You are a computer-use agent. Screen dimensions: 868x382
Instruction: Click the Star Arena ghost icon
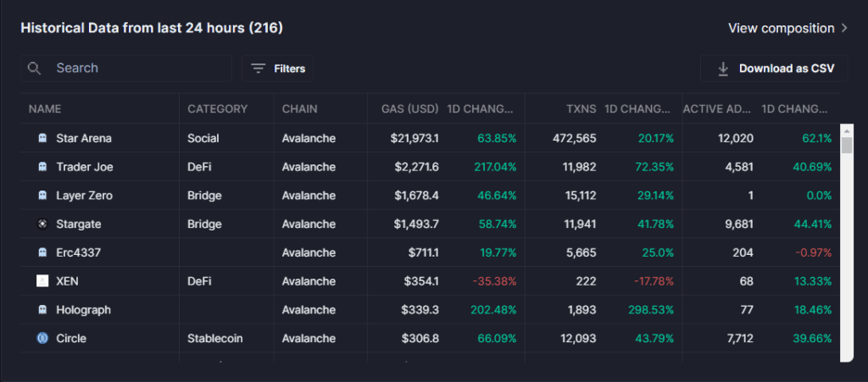[42, 138]
